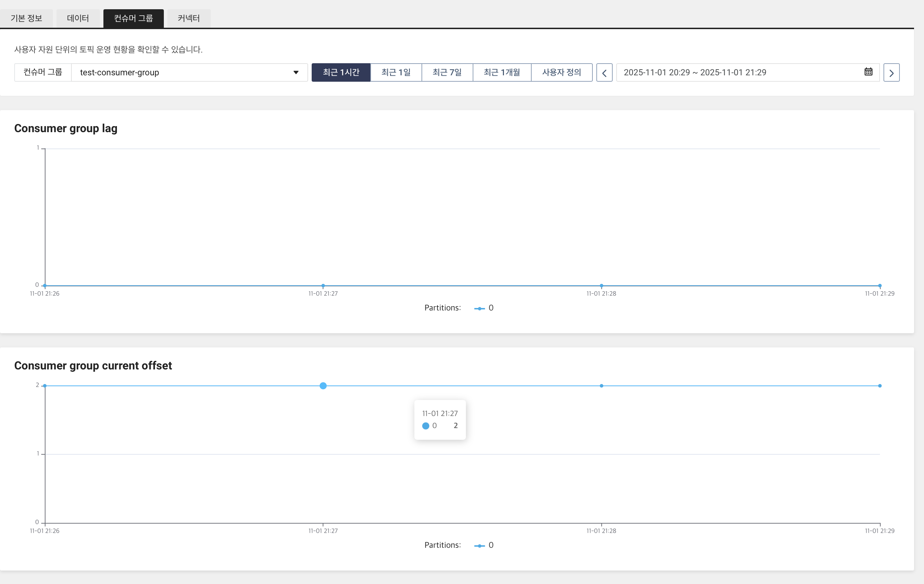Toggle partition 0 legend in lag chart

click(484, 308)
